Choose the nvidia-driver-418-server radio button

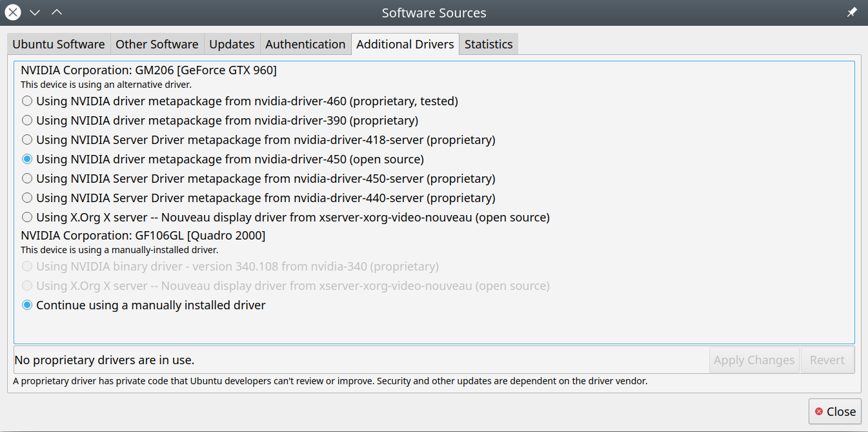coord(27,139)
